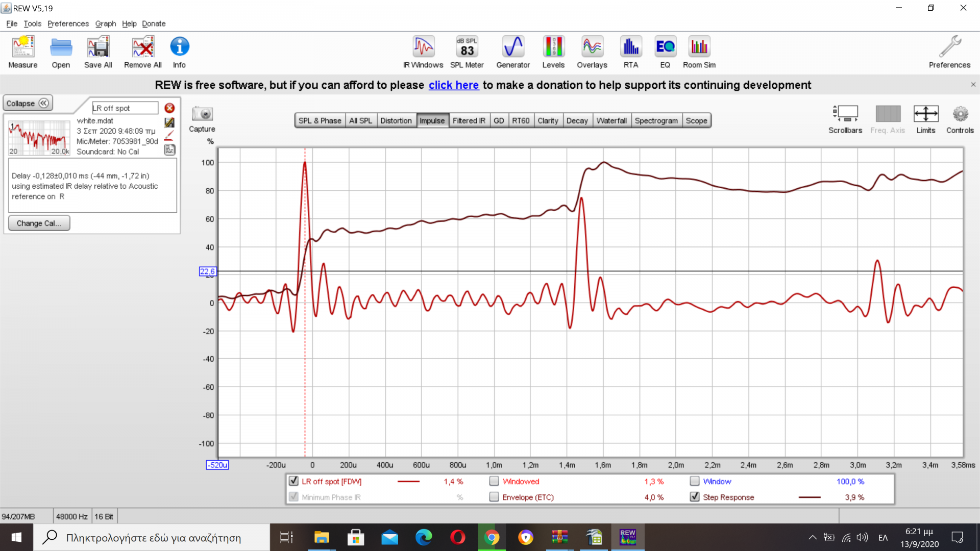This screenshot has width=980, height=551.
Task: Click the trace line style icon
Action: click(169, 136)
